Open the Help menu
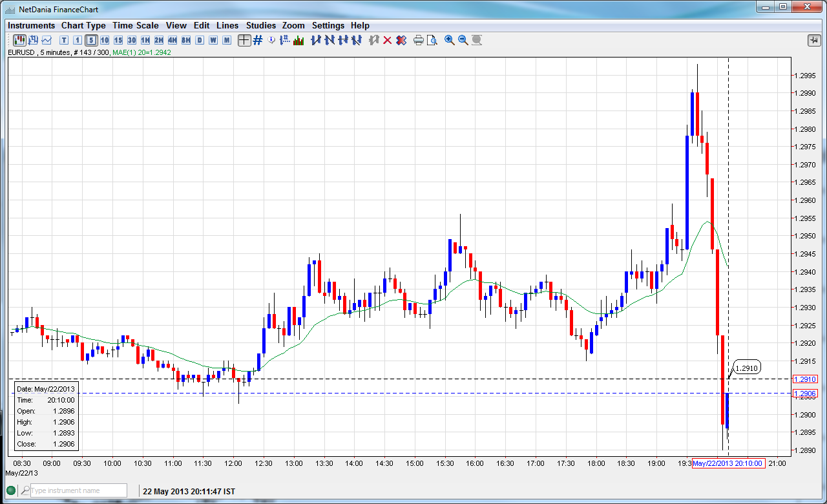Viewport: 827px width, 504px height. 360,25
